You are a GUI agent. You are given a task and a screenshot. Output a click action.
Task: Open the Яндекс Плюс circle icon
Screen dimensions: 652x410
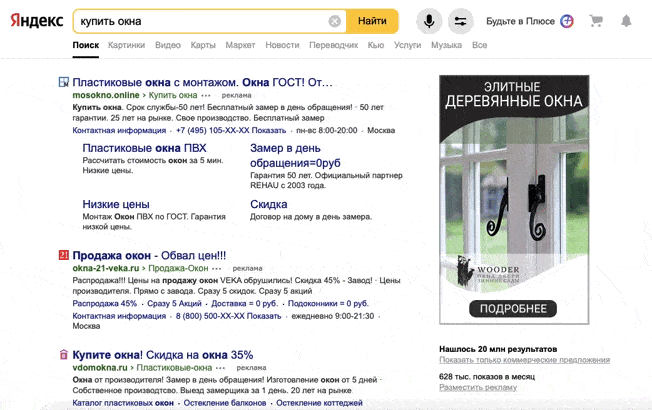point(567,21)
